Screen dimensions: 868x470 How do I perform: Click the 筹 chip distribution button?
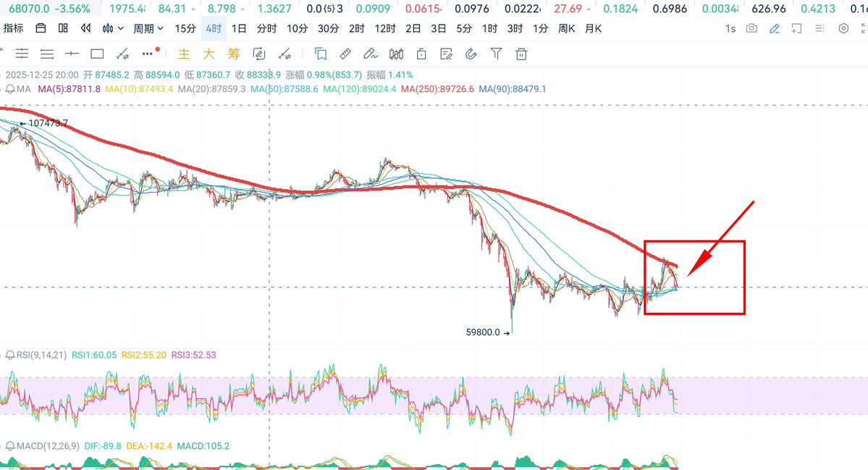(x=234, y=54)
